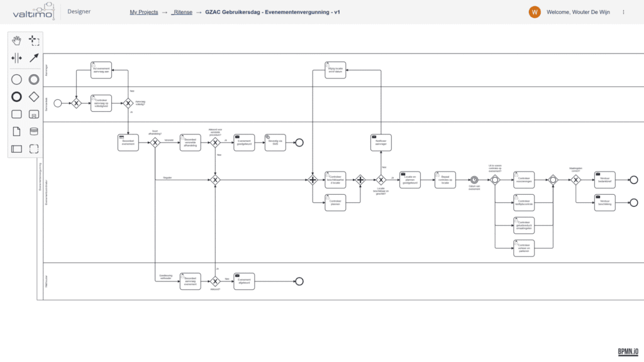The height and width of the screenshot is (362, 644).
Task: Select the 'Notificeer aanvrager' task
Action: click(380, 143)
